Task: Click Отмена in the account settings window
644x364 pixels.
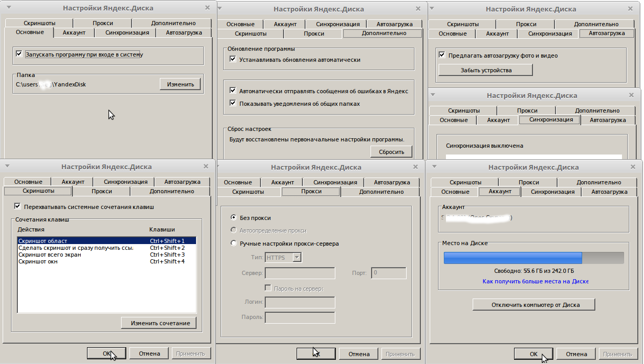Action: (576, 354)
